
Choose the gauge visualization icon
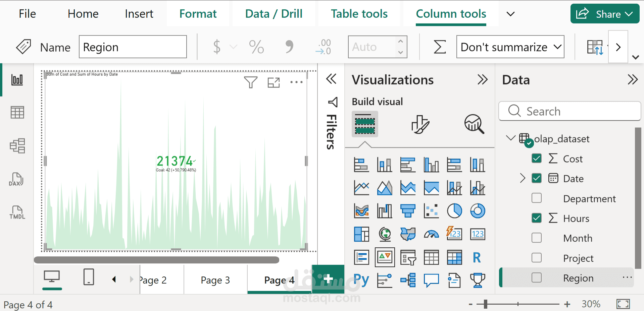(x=431, y=234)
